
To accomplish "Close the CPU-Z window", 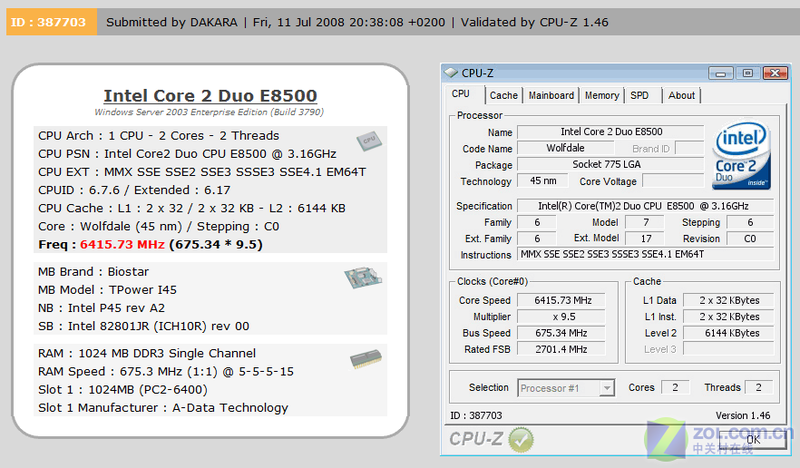I will [776, 73].
